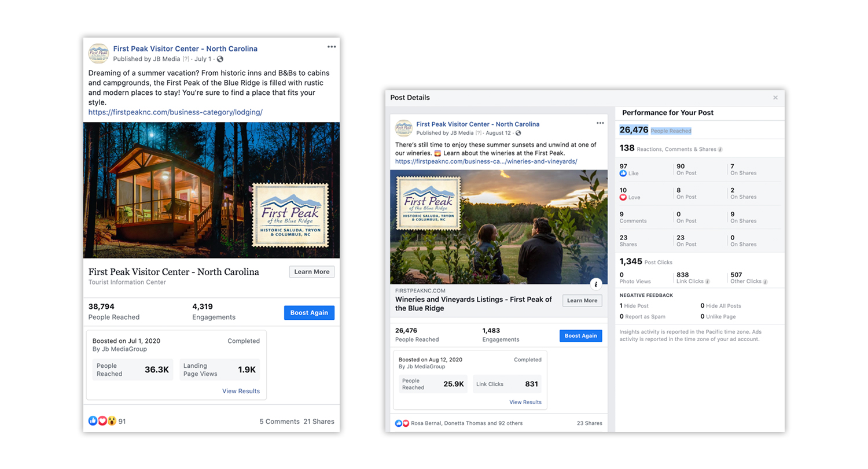The width and height of the screenshot is (868, 469).
Task: Click the public globe icon beside July 1
Action: coord(220,59)
